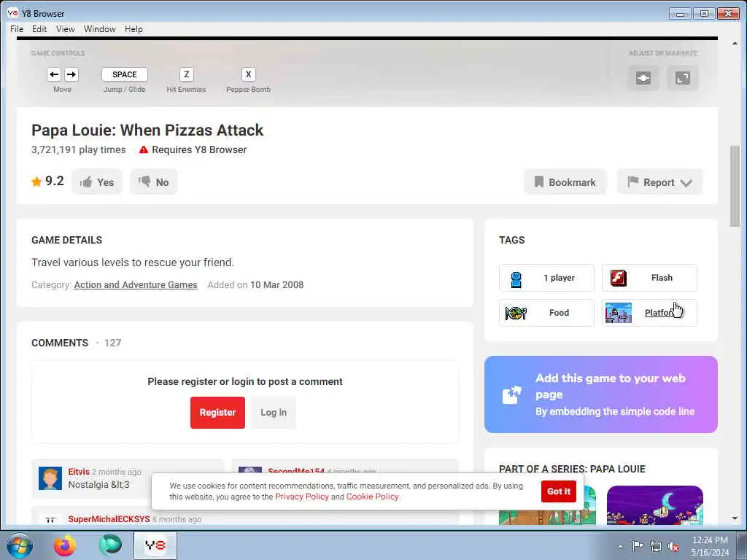This screenshot has height=560, width=747.
Task: Click the comments count '127'
Action: (112, 343)
